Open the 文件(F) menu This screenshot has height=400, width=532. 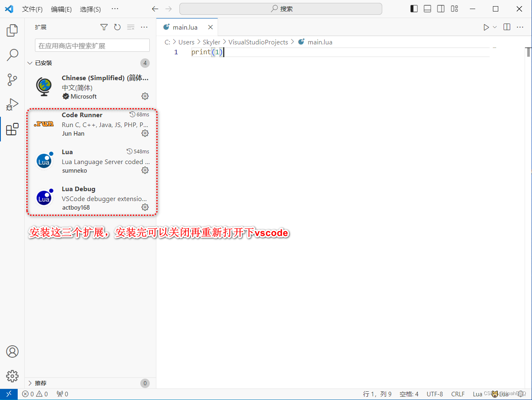(32, 9)
